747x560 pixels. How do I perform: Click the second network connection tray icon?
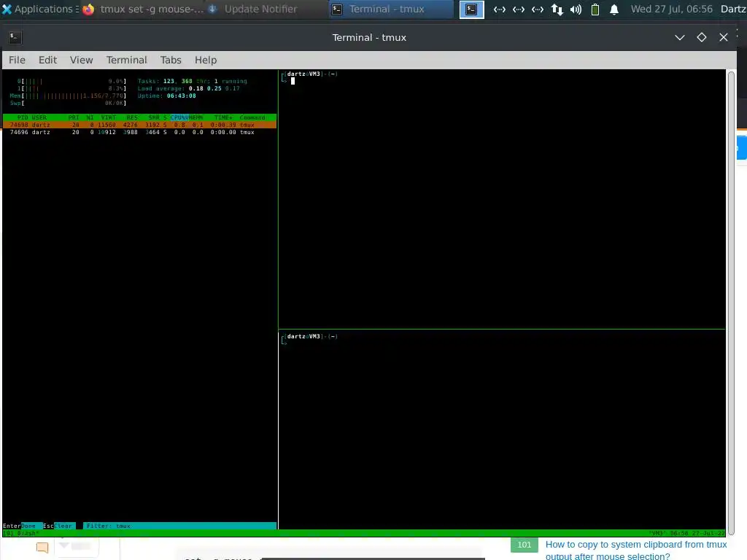click(x=519, y=9)
